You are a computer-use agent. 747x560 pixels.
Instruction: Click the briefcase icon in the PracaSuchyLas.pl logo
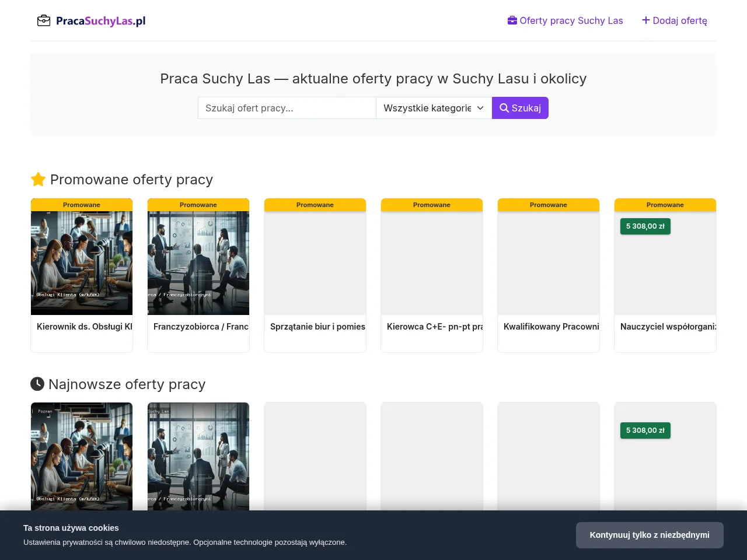click(44, 21)
